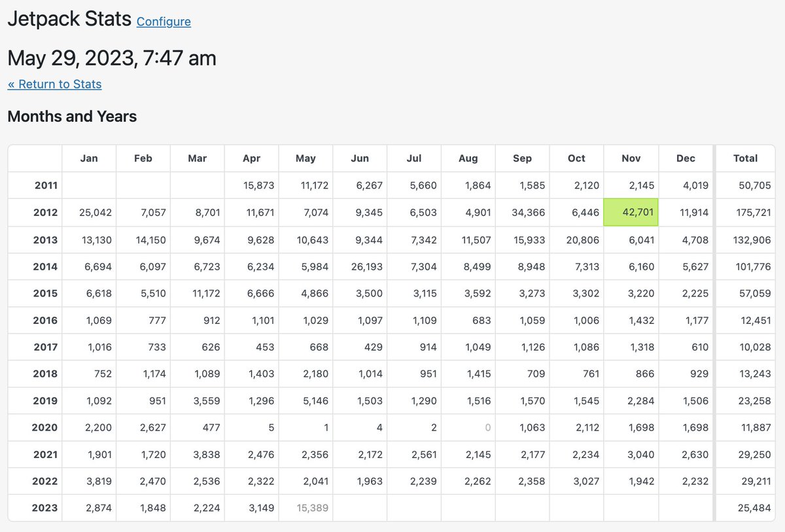Select the 10,028 total for 2017
The height and width of the screenshot is (532, 785).
pos(754,347)
